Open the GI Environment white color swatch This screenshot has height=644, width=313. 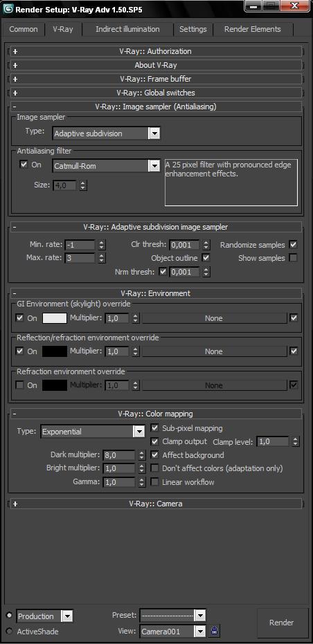coord(54,318)
